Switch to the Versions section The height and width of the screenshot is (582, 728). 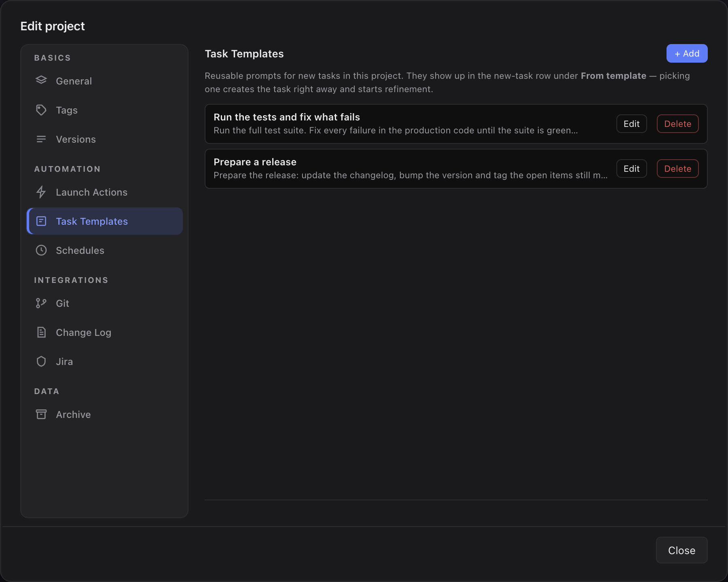(105, 139)
